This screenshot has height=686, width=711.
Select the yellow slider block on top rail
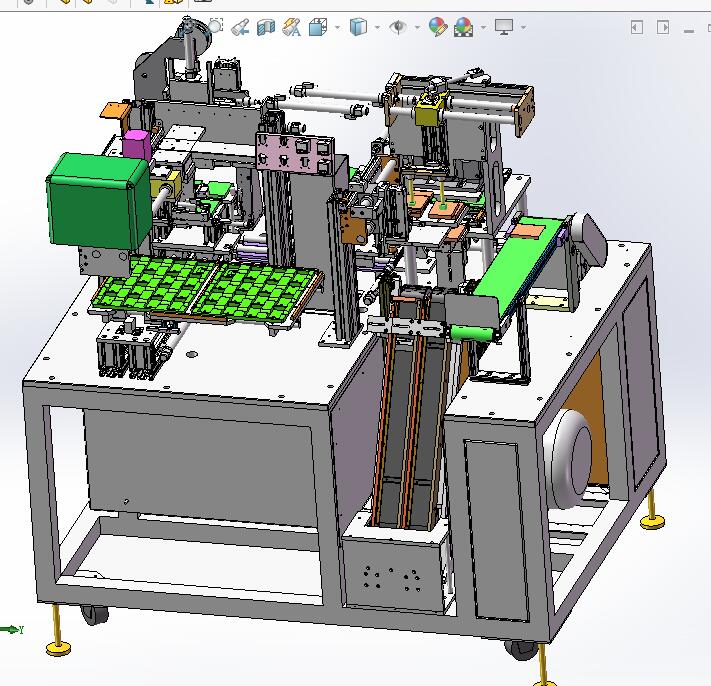tap(430, 109)
